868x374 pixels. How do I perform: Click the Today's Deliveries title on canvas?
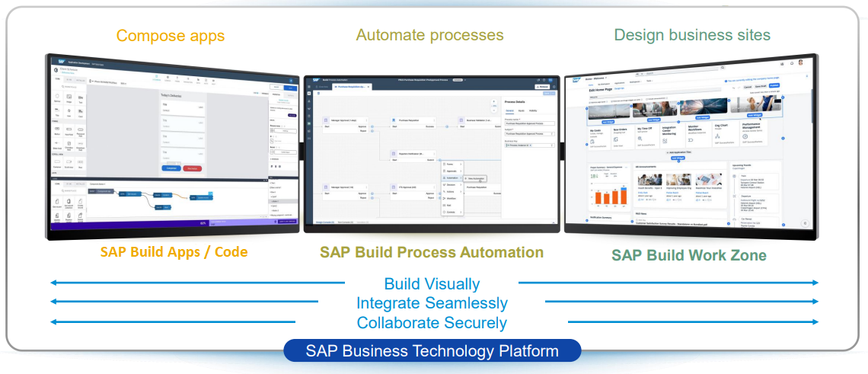pyautogui.click(x=171, y=95)
